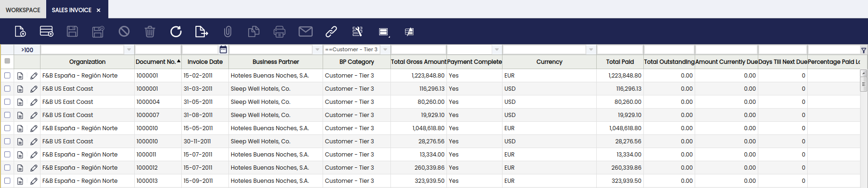Click the 260,339.86 gross amount cell
The height and width of the screenshot is (188, 868).
point(418,168)
